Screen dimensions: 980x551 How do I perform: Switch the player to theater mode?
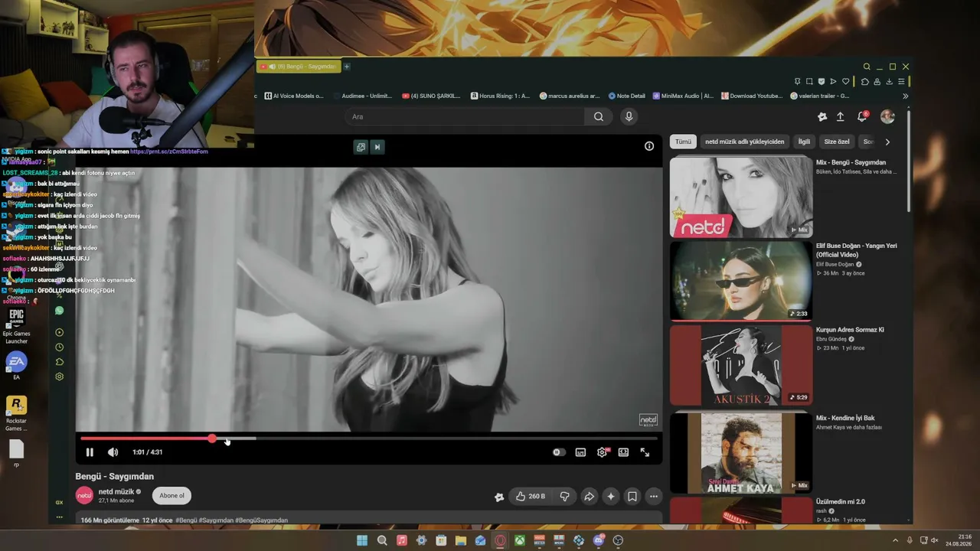623,452
